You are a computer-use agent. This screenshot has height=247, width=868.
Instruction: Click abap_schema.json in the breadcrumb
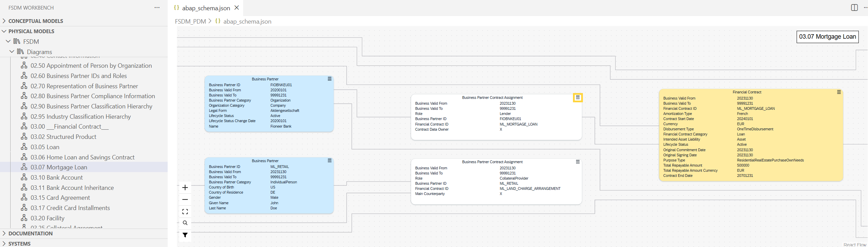click(x=248, y=21)
